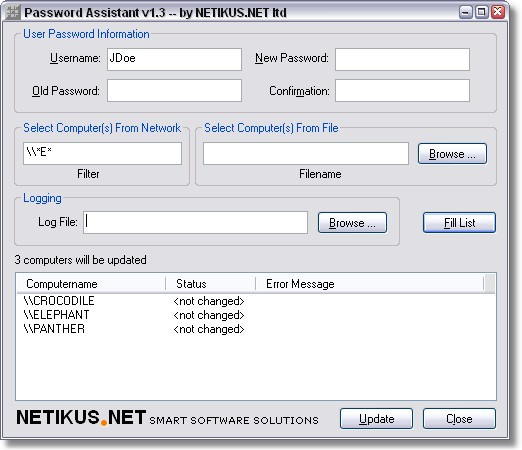The height and width of the screenshot is (450, 522).
Task: Click the Close button at bottom
Action: tap(459, 419)
